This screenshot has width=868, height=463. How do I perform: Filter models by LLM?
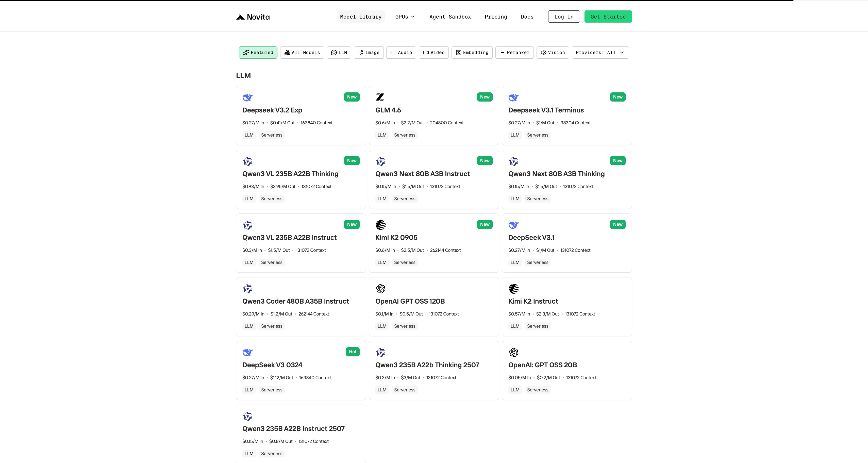[x=339, y=53]
